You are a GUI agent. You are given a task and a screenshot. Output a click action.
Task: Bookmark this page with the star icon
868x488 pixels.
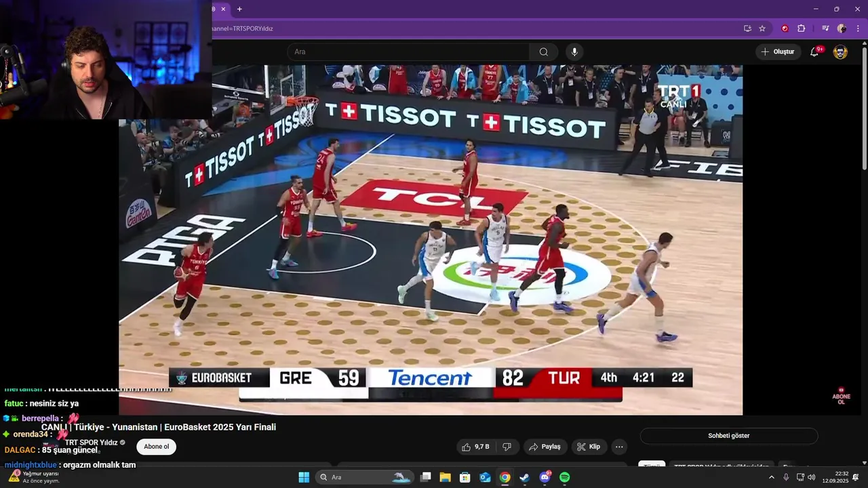tap(762, 28)
